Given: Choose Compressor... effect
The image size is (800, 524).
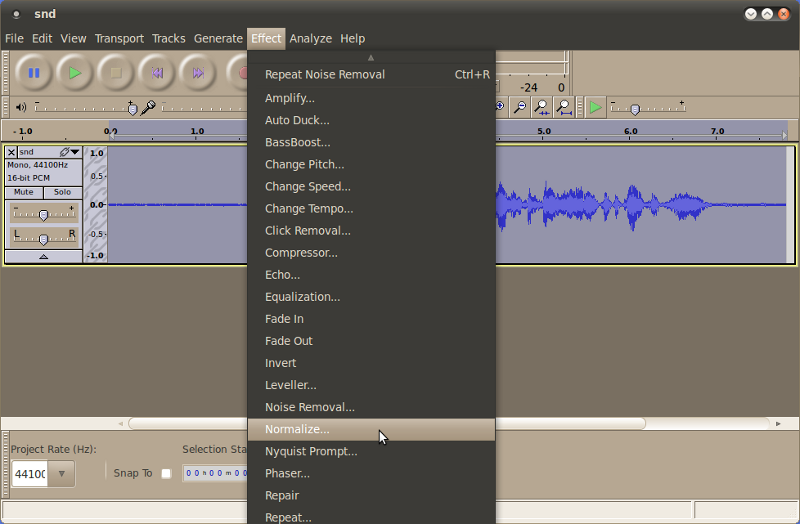Looking at the screenshot, I should pos(371,253).
